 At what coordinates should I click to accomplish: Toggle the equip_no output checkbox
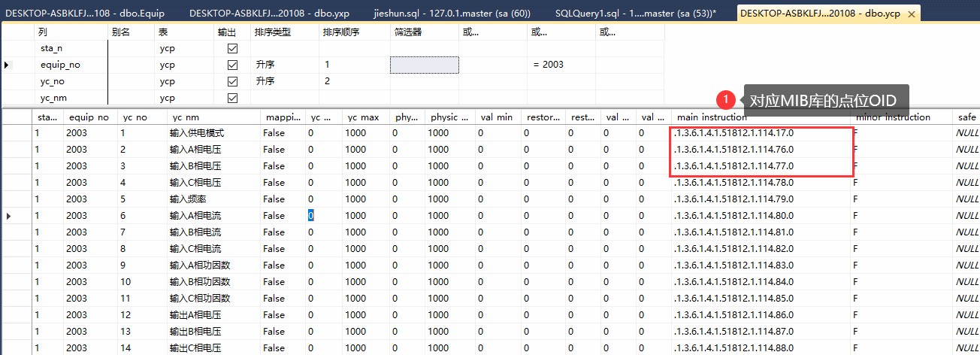pos(232,65)
